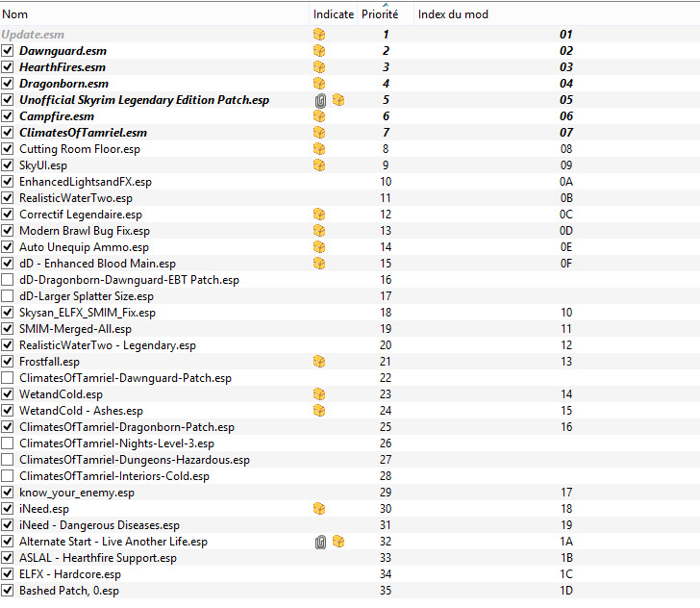Uncheck the SkyUI.esp plugin
This screenshot has height=608, width=700.
tap(7, 165)
